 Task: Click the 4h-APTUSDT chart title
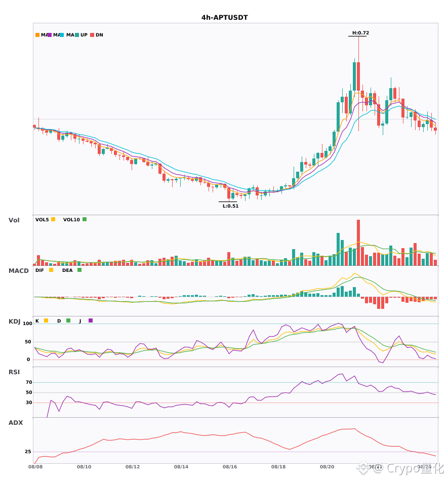pyautogui.click(x=224, y=18)
